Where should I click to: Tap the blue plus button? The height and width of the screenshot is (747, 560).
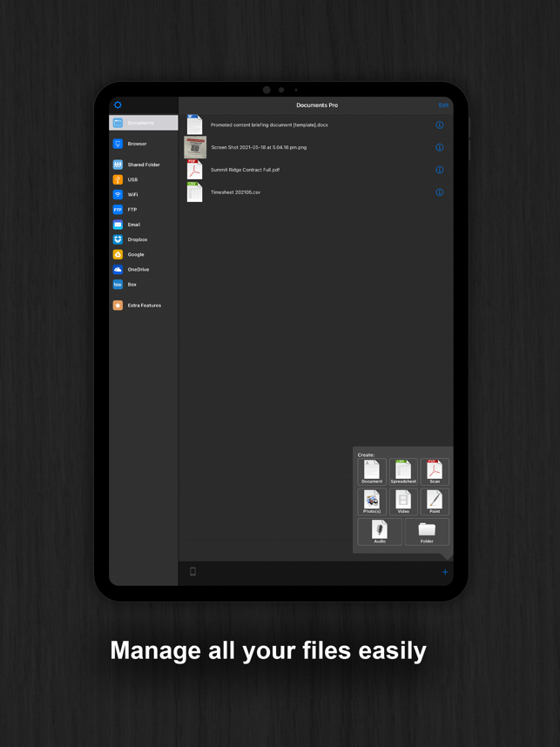coord(444,572)
